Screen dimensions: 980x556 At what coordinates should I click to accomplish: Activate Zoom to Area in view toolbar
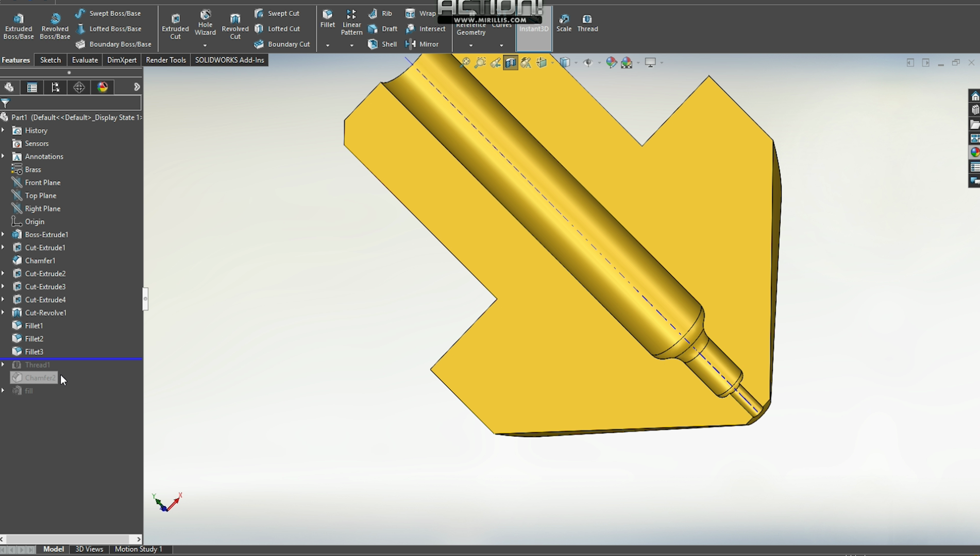[x=480, y=63]
